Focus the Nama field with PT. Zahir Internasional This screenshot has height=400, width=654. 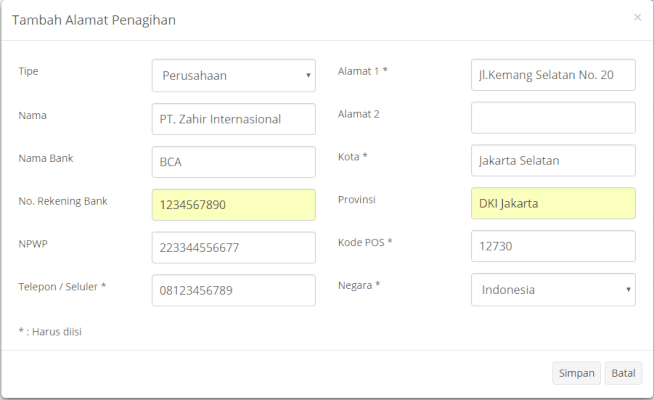click(233, 119)
